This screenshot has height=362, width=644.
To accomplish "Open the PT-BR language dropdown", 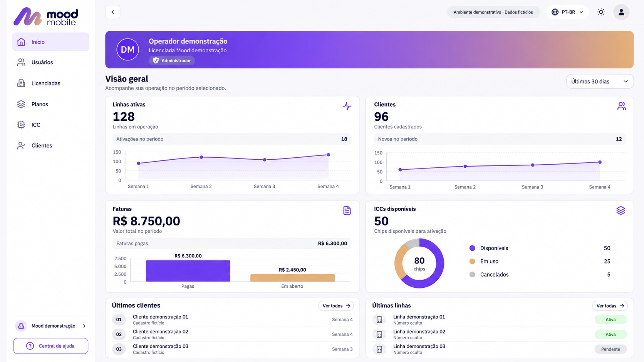I will point(567,12).
